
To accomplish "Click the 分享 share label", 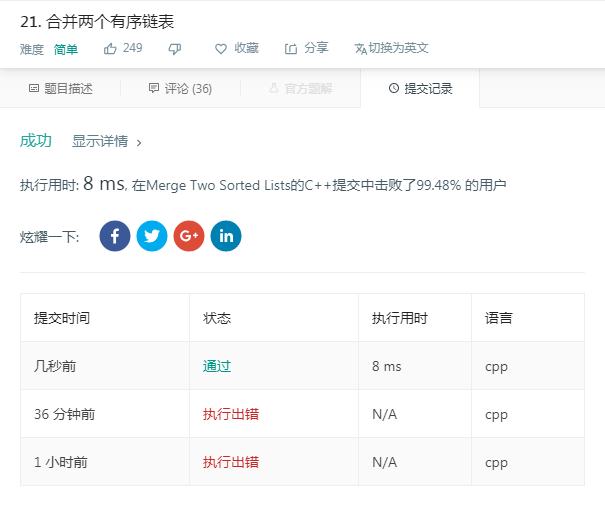I will [316, 48].
